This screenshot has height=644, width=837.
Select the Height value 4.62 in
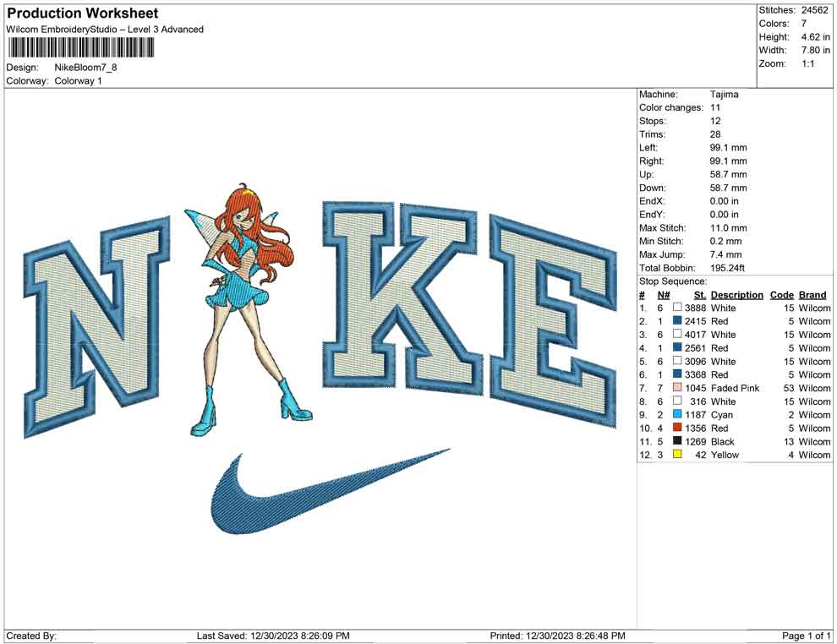tap(815, 37)
